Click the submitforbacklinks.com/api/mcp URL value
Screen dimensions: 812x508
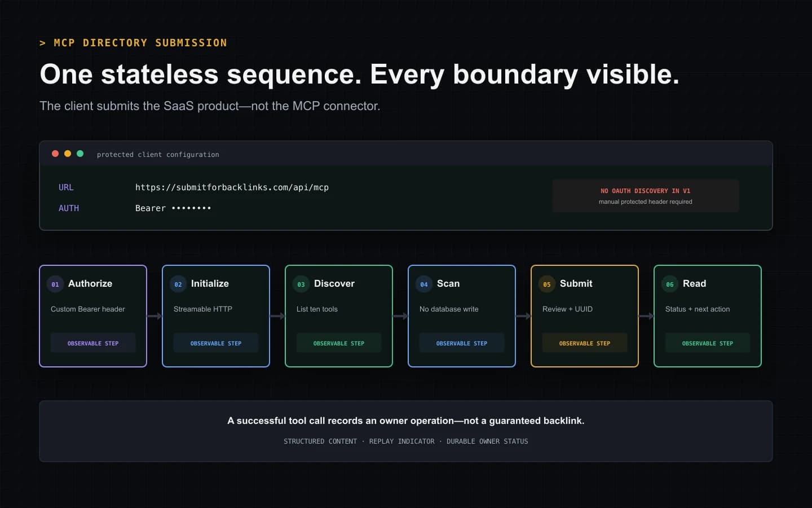pos(232,187)
